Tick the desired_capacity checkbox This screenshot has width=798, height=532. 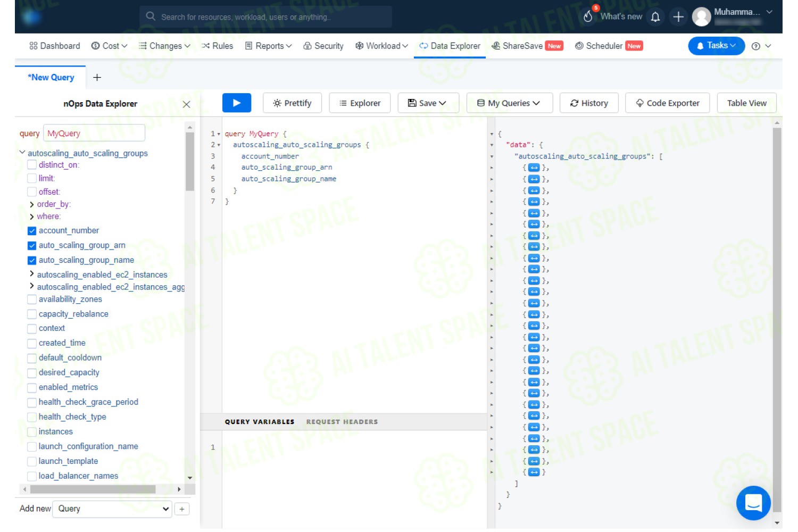(32, 373)
